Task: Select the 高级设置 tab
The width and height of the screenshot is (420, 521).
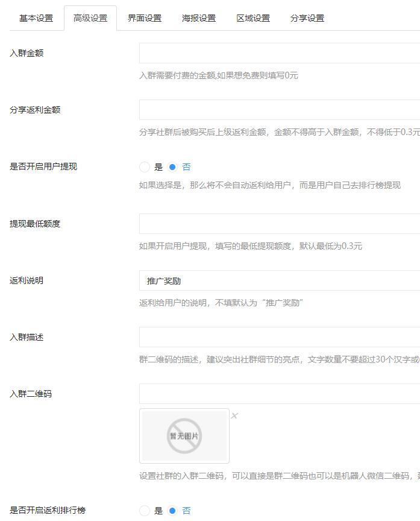Action: coord(90,18)
